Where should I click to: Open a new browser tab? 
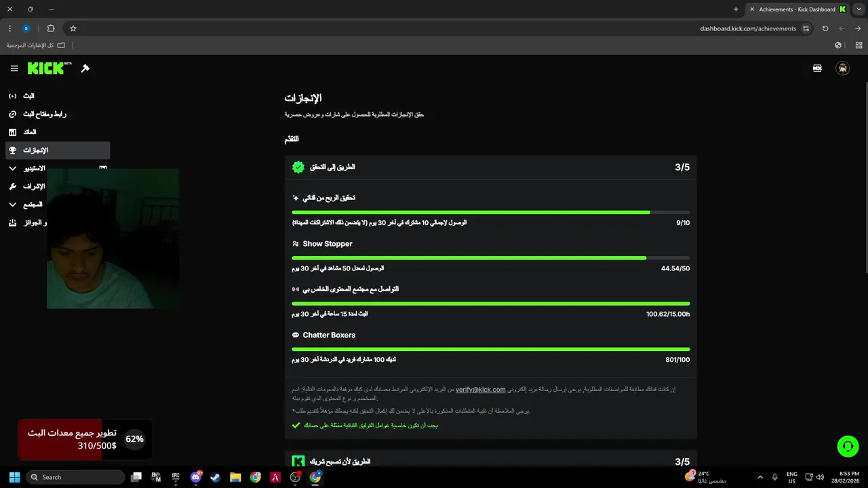(x=736, y=9)
